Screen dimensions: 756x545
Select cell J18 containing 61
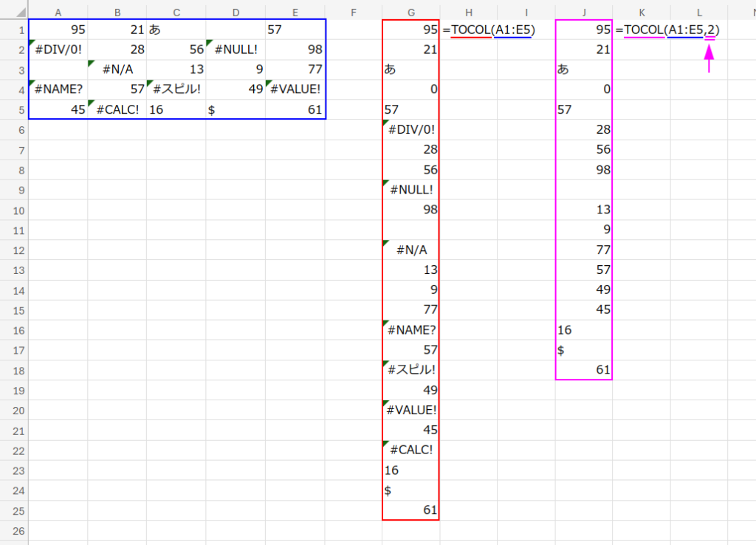click(583, 369)
